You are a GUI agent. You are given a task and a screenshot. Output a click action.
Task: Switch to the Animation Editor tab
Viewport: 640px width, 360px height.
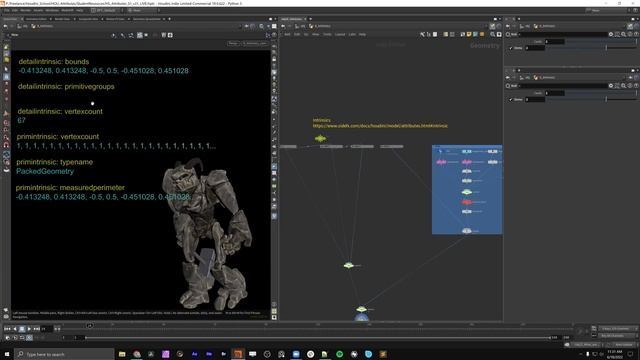36,19
